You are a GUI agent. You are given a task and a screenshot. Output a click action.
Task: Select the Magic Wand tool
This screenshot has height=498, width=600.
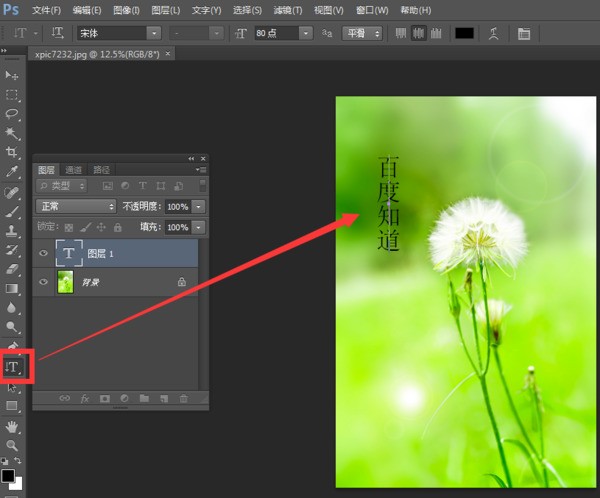[11, 133]
